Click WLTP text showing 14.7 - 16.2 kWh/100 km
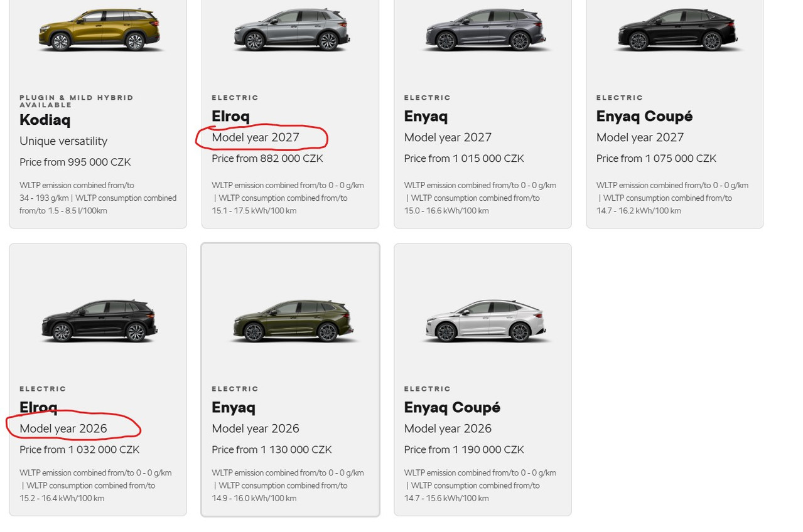 pos(672,198)
